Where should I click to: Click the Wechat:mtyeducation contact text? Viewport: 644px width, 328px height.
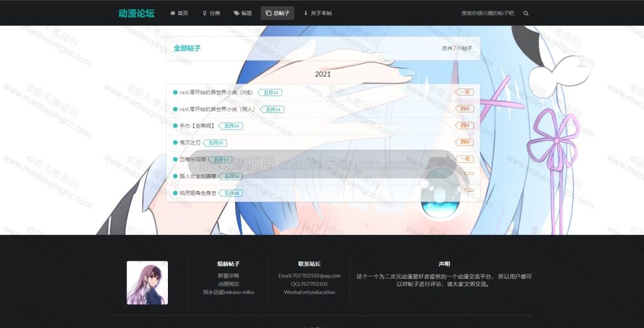[309, 292]
